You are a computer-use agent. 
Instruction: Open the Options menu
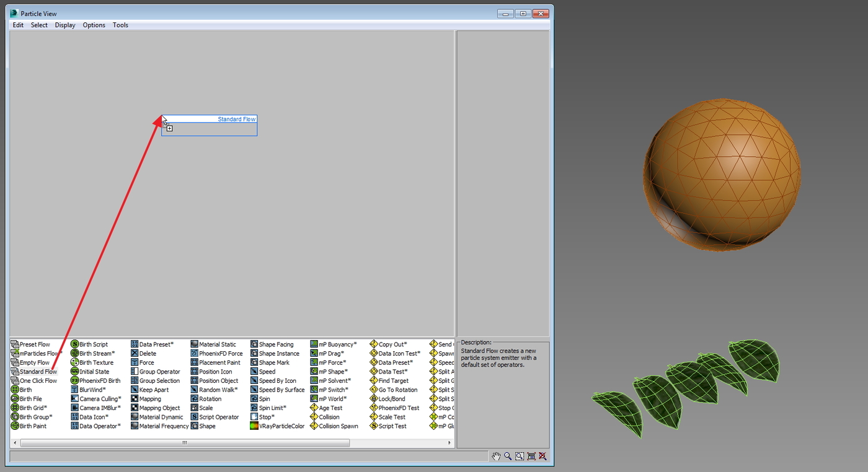[x=94, y=25]
